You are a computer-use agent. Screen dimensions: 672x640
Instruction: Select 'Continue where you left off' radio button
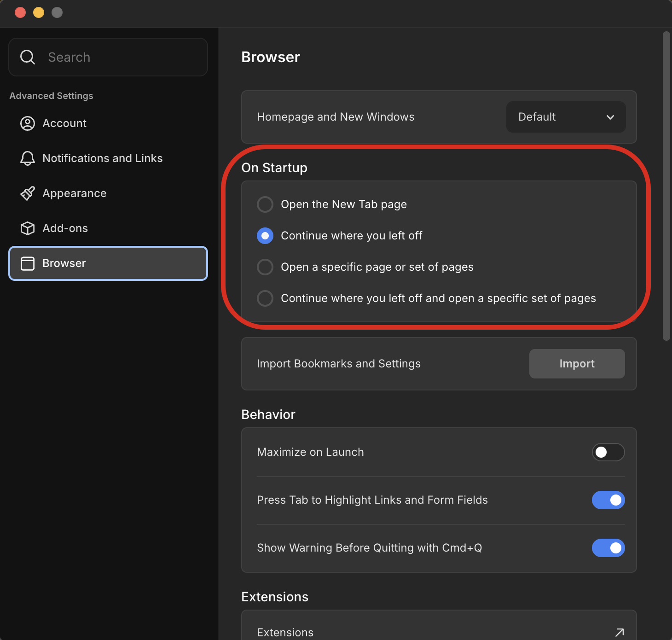tap(265, 236)
